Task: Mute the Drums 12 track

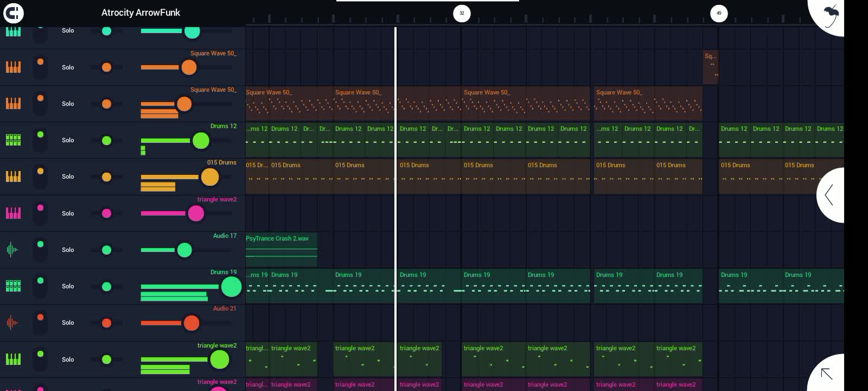Action: (x=40, y=135)
